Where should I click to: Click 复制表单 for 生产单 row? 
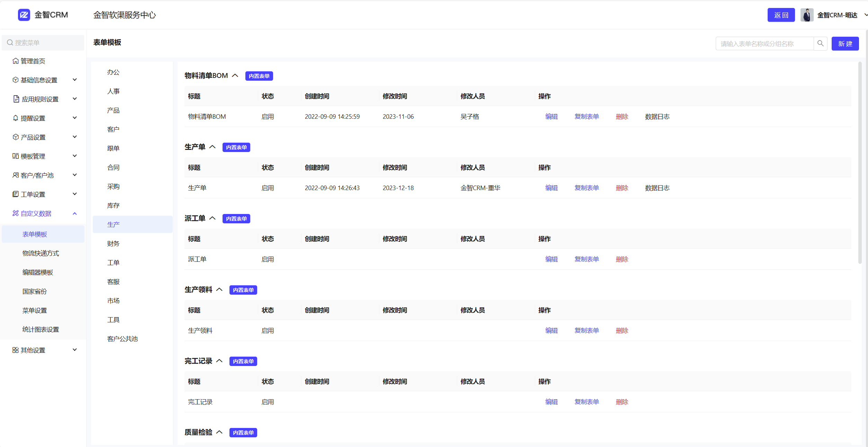(587, 188)
